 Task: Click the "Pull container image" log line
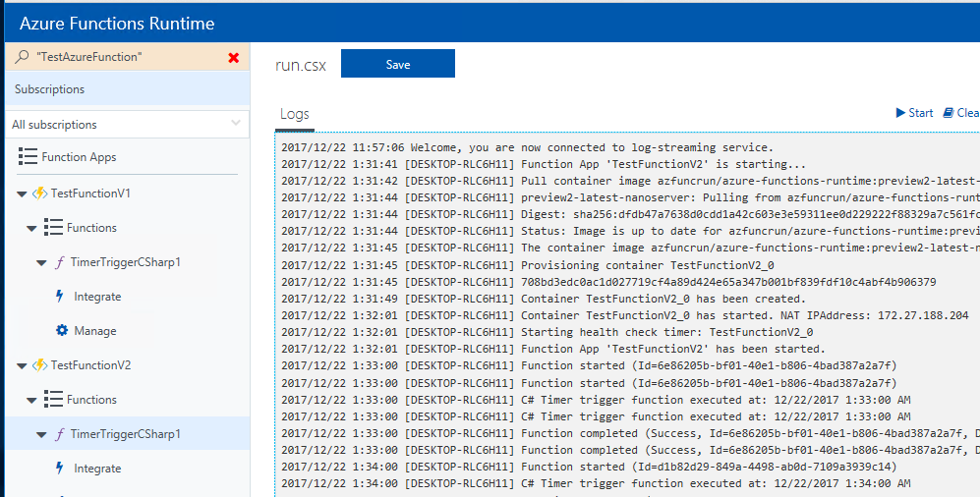(x=630, y=181)
